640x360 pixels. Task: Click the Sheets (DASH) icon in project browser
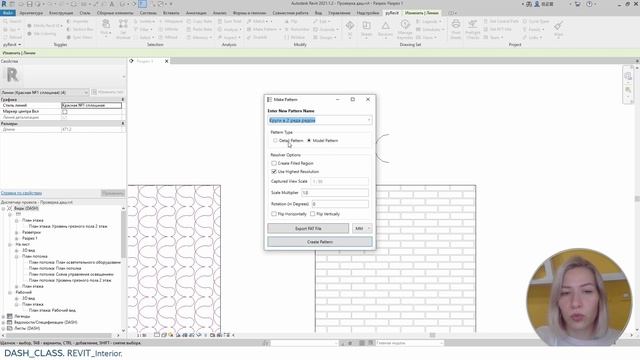click(x=10, y=328)
